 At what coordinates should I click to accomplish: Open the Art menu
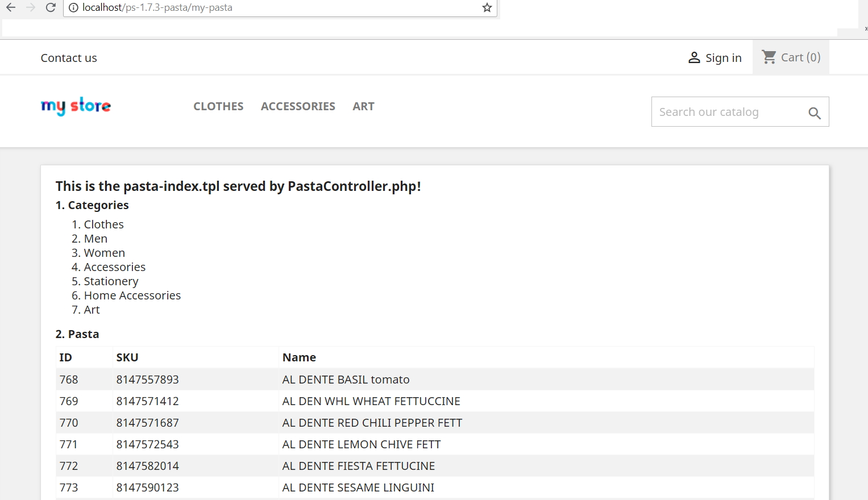363,106
